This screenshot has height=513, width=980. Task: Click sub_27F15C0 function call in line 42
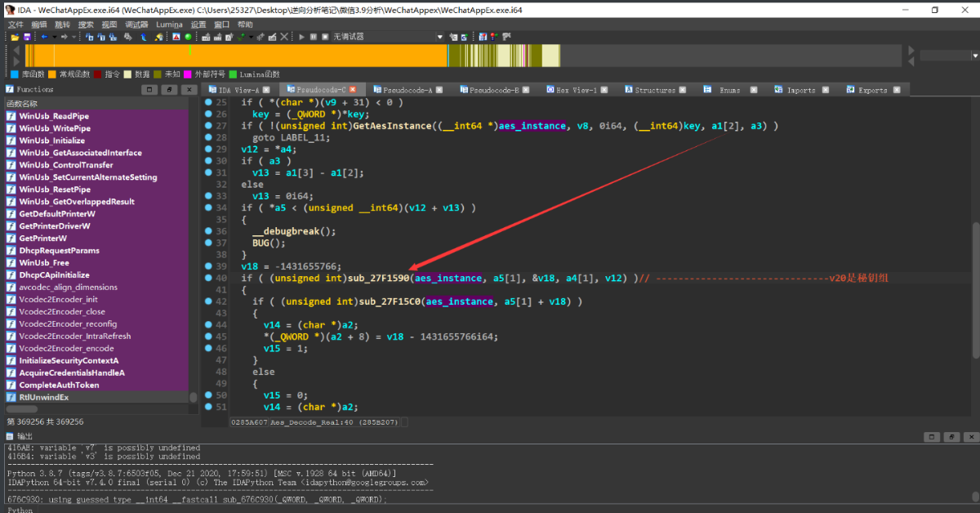390,301
